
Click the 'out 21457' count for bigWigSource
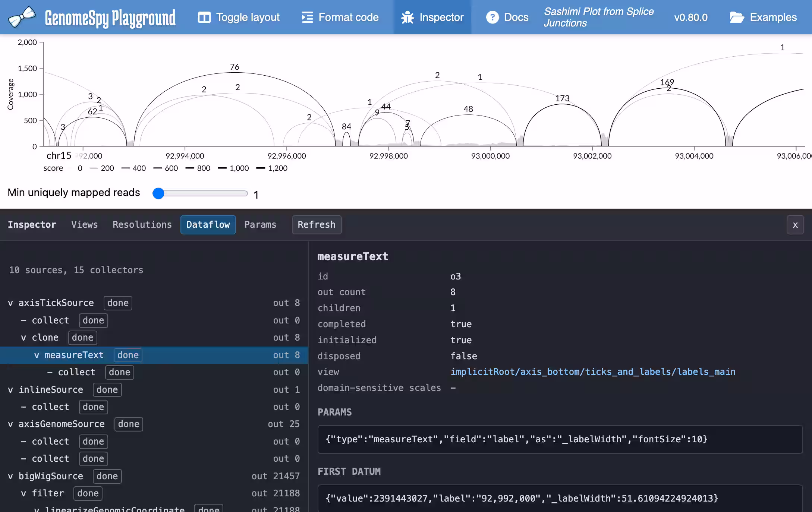[276, 476]
